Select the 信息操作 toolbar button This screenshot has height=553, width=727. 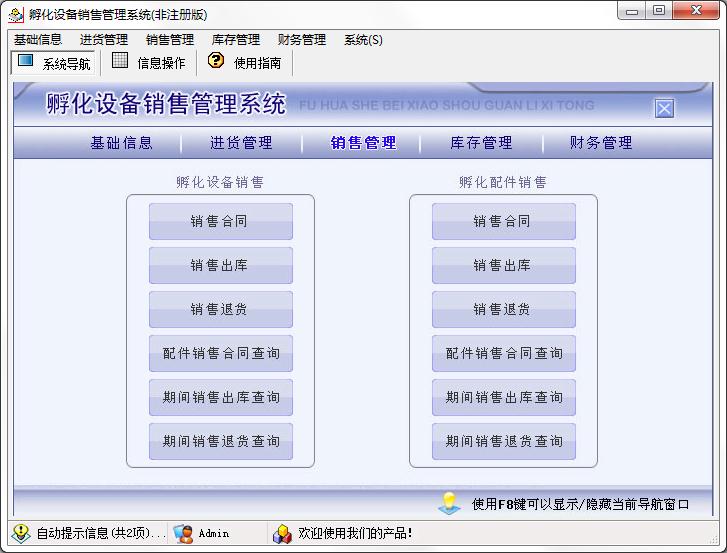tap(149, 63)
